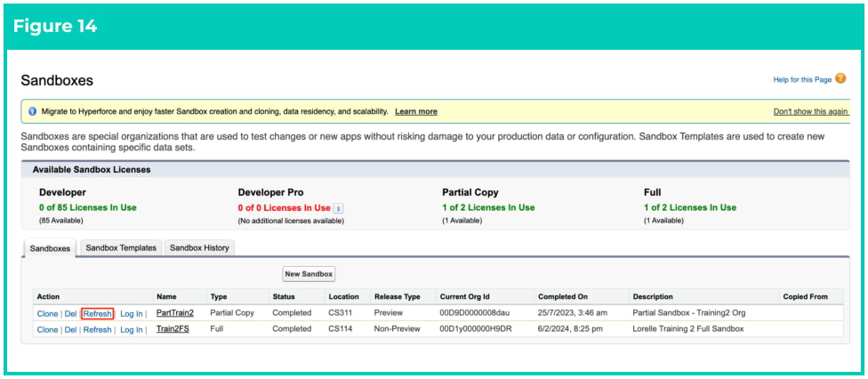The width and height of the screenshot is (868, 379).
Task: Open the PartTrain2 sandbox name link
Action: point(175,313)
